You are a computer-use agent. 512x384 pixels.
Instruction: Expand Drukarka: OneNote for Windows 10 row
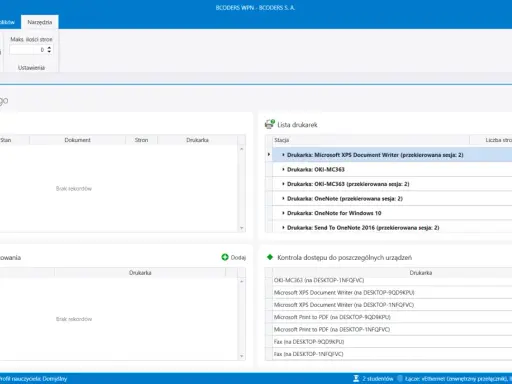tap(283, 213)
